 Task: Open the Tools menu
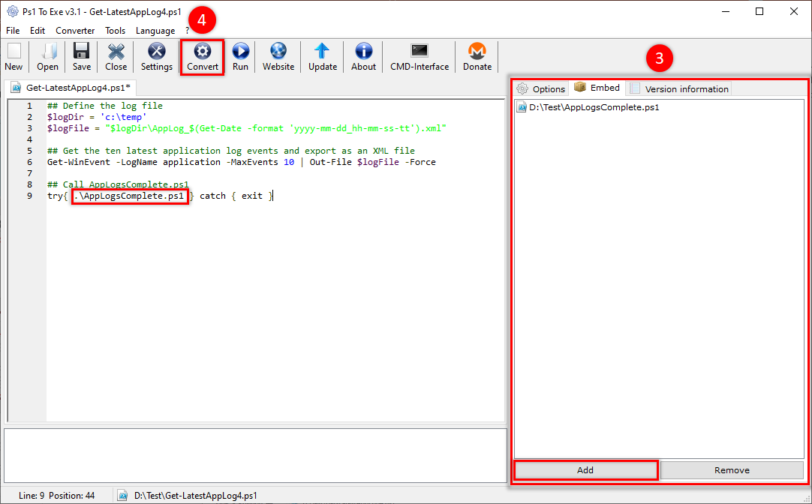pos(115,31)
